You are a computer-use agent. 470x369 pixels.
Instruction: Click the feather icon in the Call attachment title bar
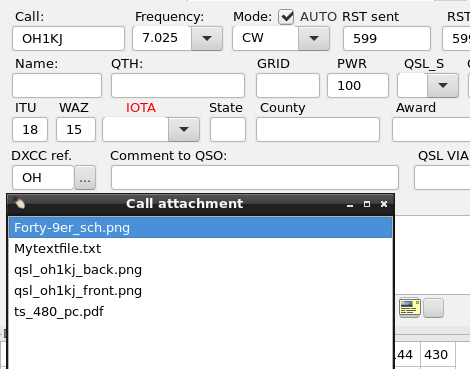pyautogui.click(x=19, y=203)
